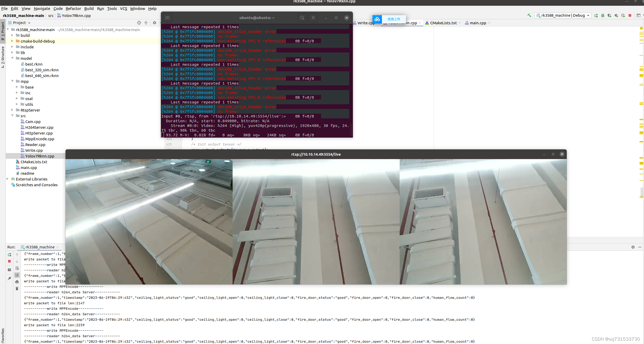This screenshot has width=644, height=344.
Task: Click the Build hammer icon
Action: [529, 15]
